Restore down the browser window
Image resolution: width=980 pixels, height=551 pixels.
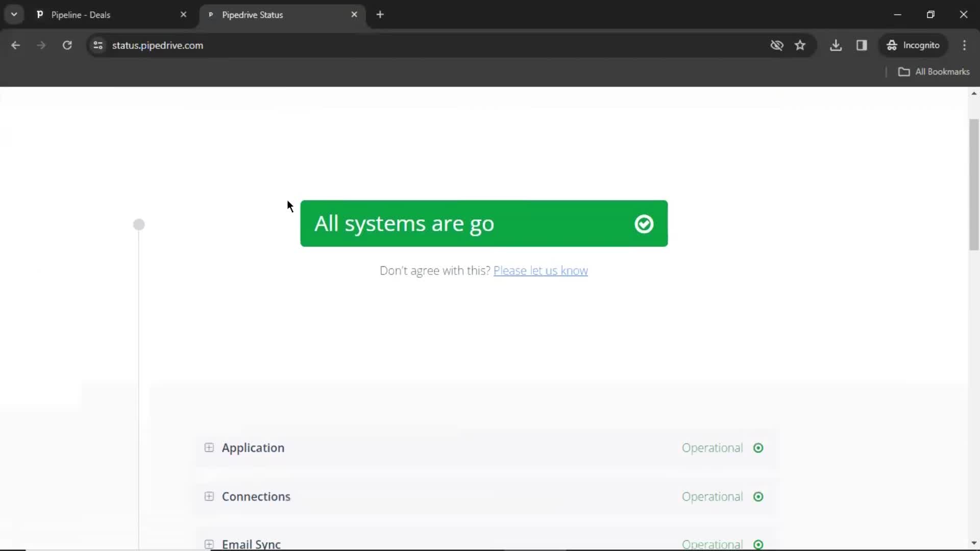tap(930, 15)
